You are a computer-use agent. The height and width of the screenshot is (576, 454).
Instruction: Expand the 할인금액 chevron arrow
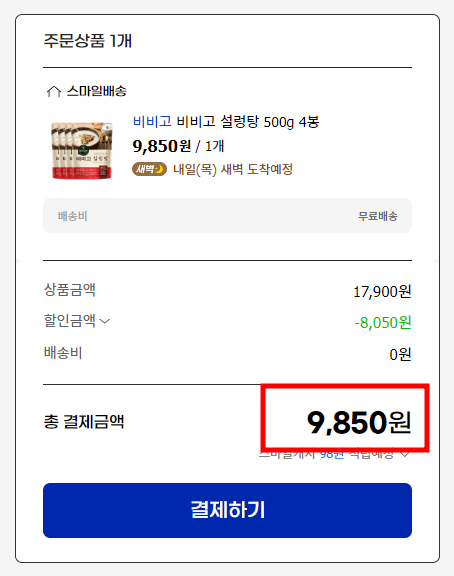click(105, 321)
